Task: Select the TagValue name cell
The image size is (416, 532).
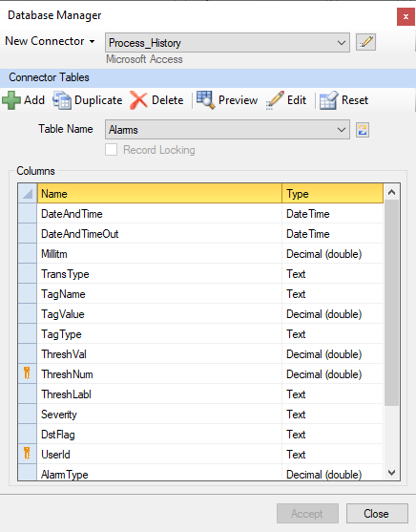Action: click(x=159, y=314)
